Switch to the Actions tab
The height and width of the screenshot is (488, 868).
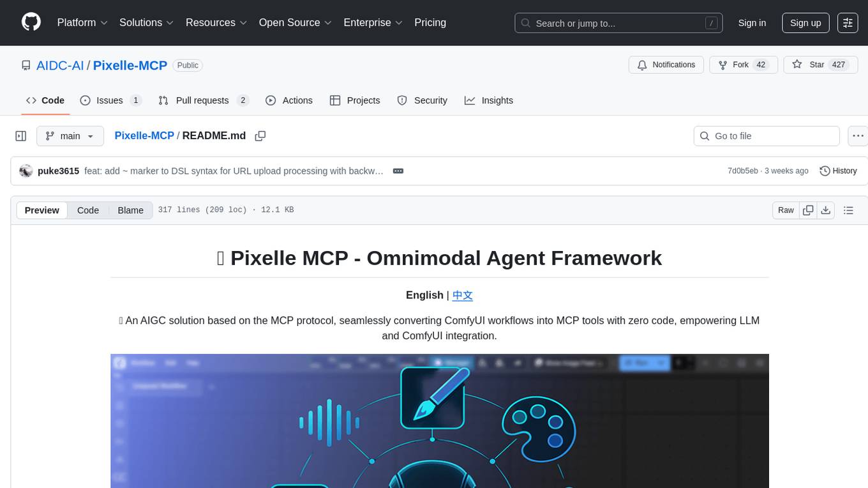pyautogui.click(x=289, y=100)
